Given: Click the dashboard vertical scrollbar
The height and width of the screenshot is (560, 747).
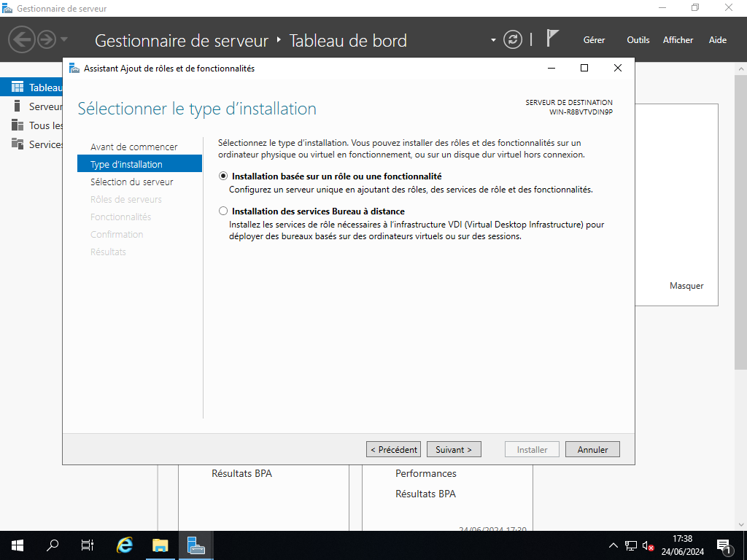Looking at the screenshot, I should tap(740, 219).
